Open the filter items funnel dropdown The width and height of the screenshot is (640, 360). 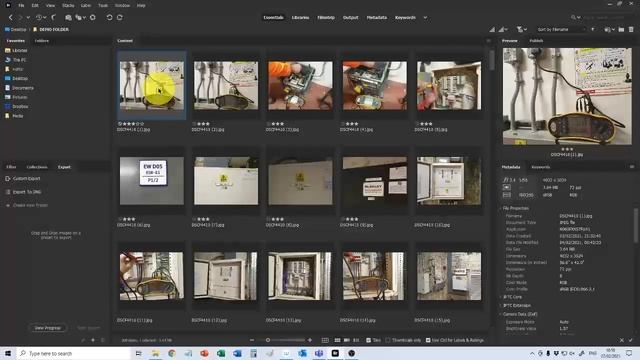521,29
